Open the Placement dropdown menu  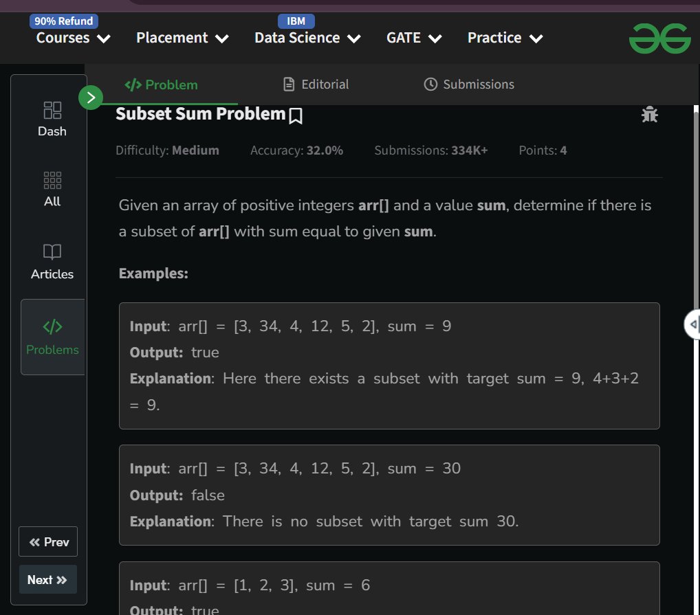pyautogui.click(x=182, y=38)
